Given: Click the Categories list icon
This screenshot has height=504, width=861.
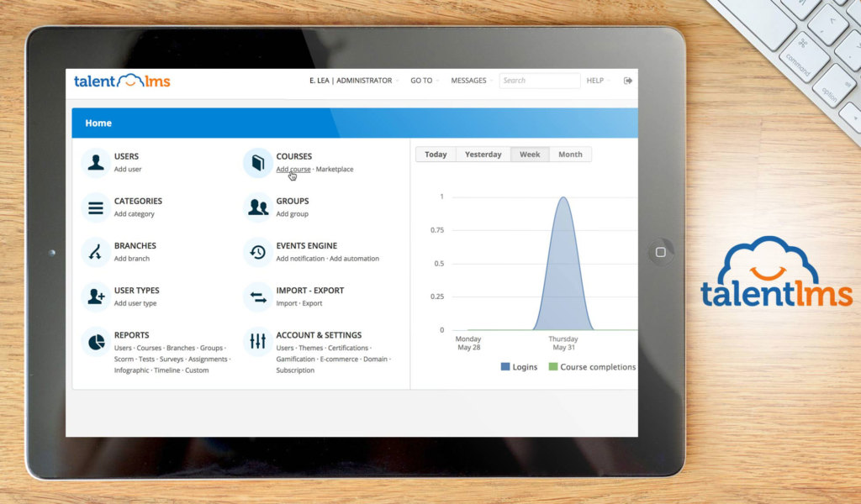Looking at the screenshot, I should pos(96,207).
